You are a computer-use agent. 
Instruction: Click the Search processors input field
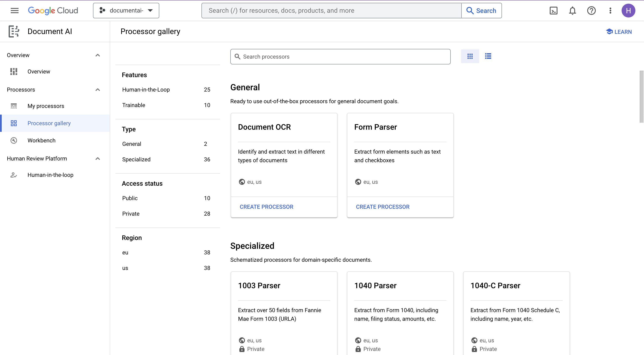click(x=341, y=56)
